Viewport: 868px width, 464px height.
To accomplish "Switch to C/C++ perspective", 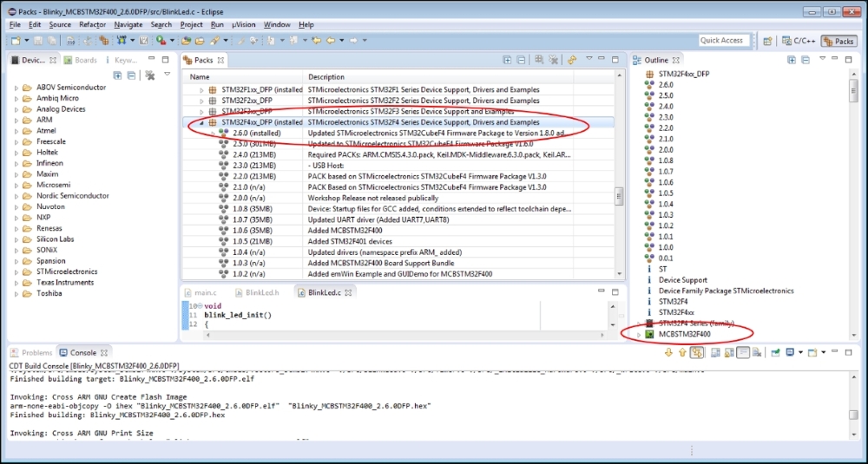I will pos(796,41).
